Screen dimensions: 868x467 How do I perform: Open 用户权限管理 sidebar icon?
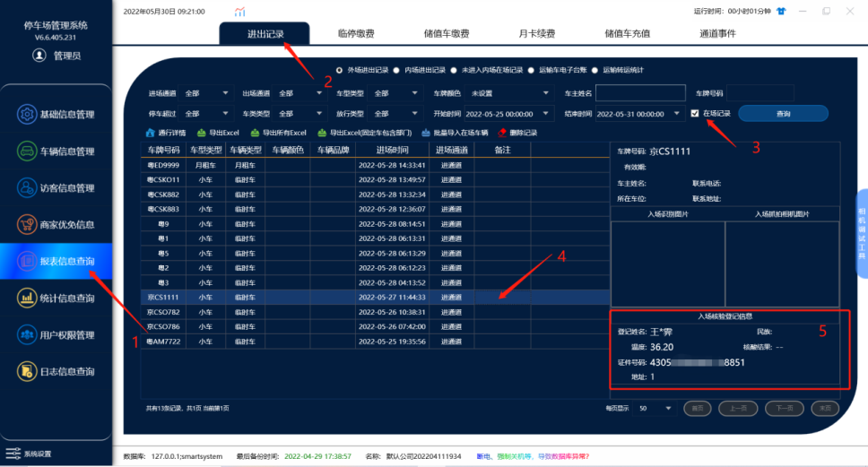pos(26,334)
